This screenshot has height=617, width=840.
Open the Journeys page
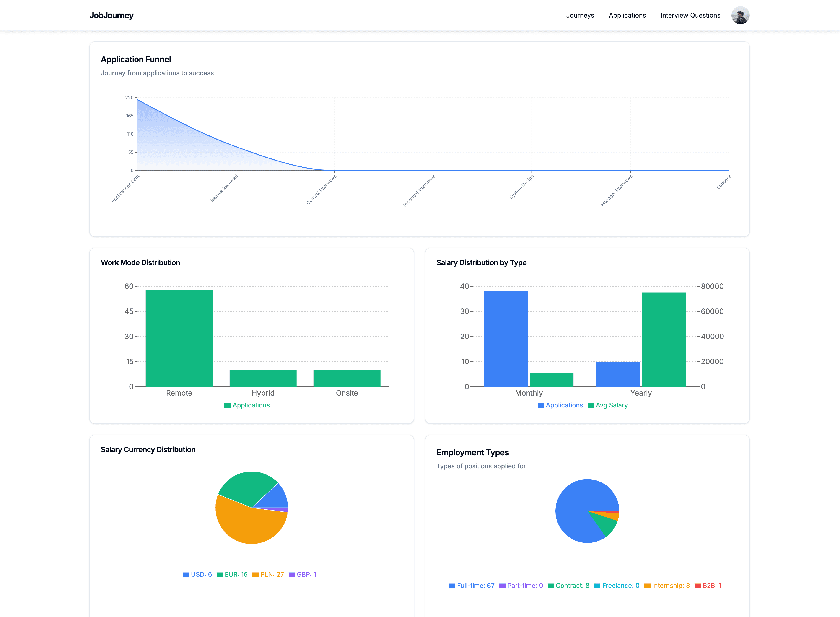pos(580,15)
